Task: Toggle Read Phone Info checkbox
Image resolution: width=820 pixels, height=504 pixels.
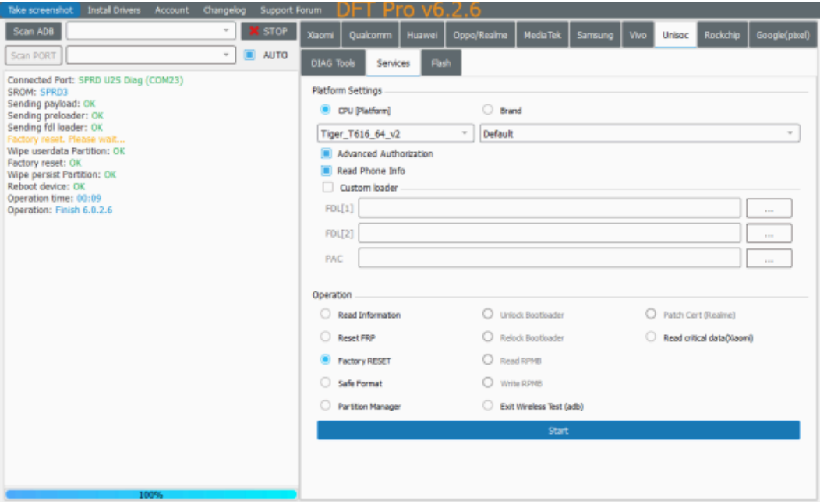Action: point(327,171)
